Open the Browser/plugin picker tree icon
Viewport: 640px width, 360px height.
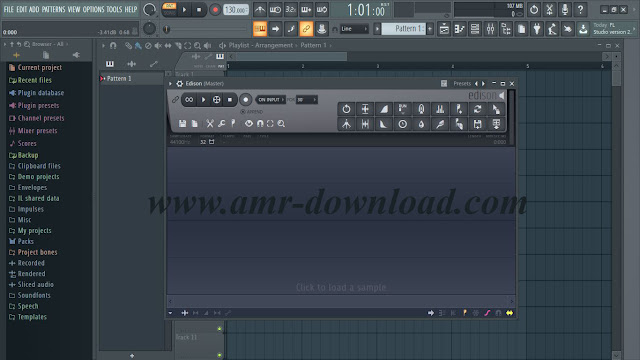[506, 29]
